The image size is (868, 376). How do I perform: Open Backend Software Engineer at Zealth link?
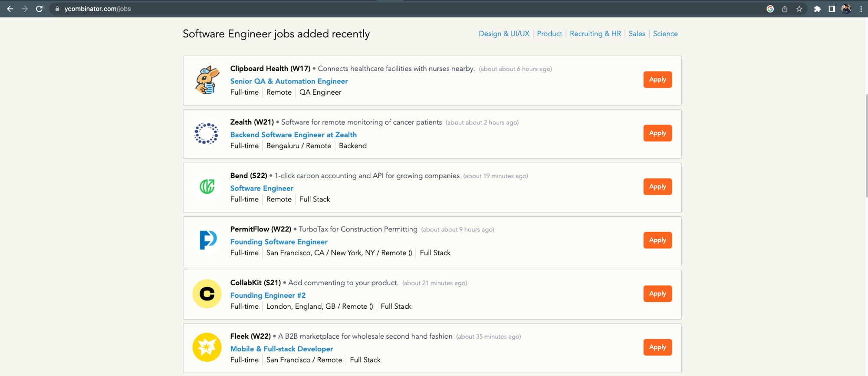293,135
